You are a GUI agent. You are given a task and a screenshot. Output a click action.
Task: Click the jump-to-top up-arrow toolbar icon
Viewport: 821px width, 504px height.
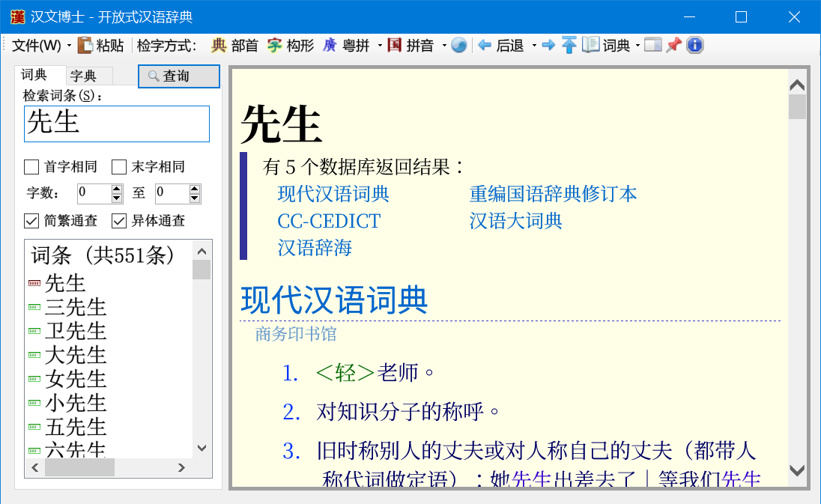pyautogui.click(x=569, y=46)
